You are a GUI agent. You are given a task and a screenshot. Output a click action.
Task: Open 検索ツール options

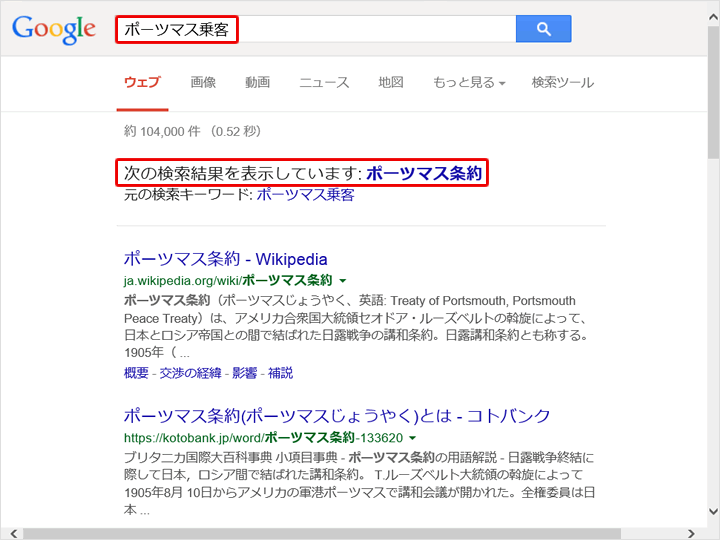coord(562,83)
